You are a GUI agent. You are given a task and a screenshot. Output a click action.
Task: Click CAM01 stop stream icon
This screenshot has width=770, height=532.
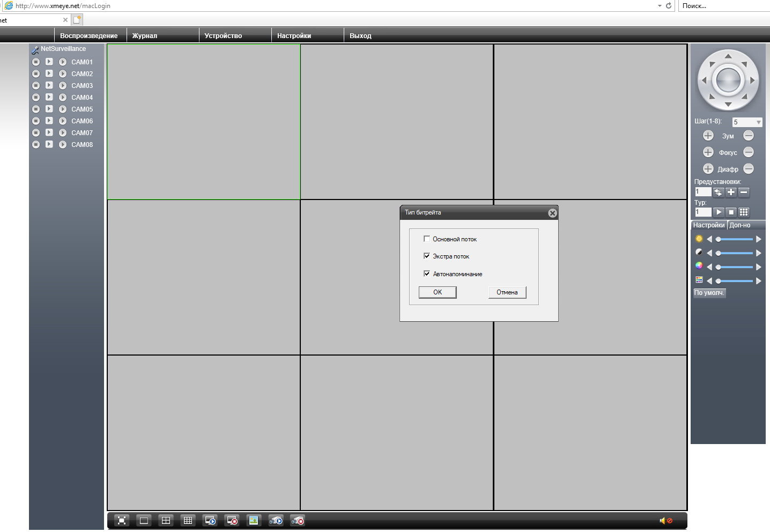click(36, 62)
